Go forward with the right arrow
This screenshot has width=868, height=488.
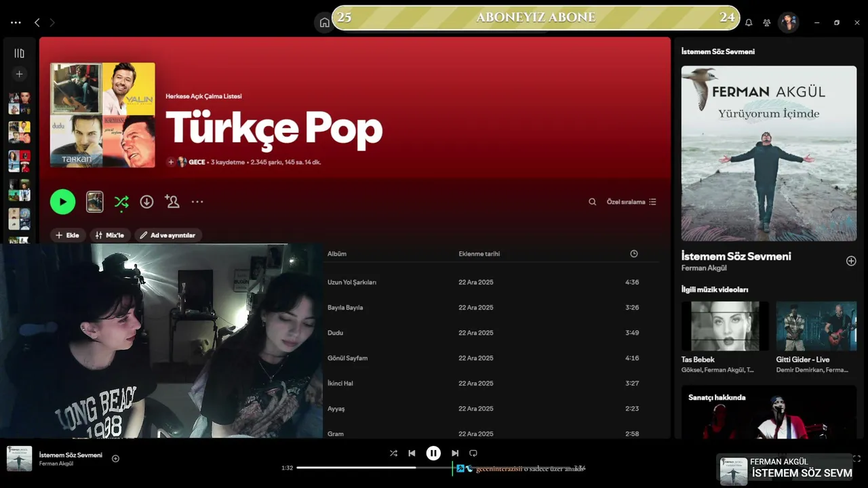[52, 22]
